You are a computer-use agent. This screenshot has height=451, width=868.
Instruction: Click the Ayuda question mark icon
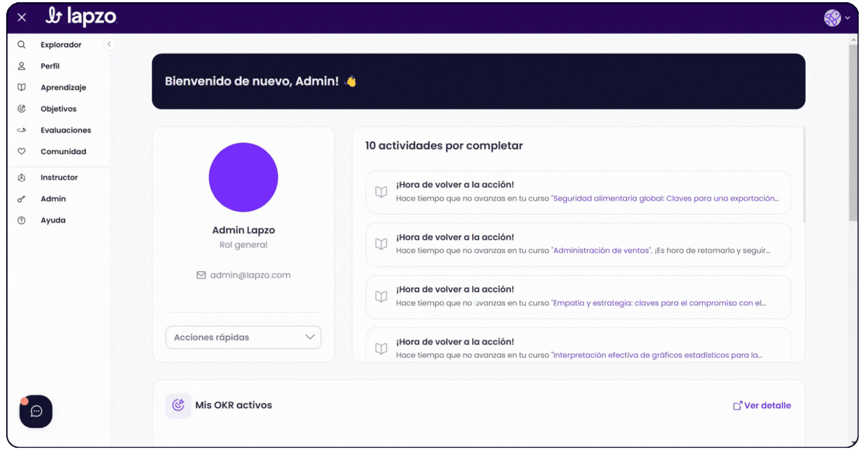coord(21,220)
